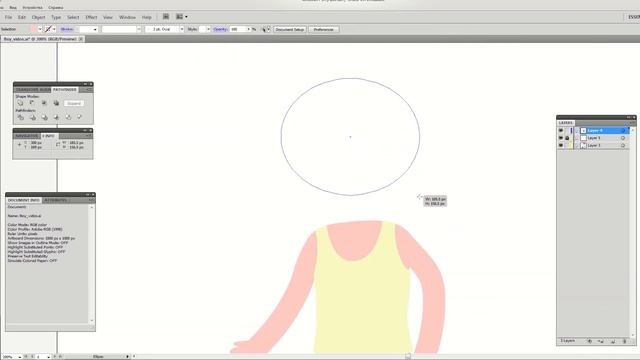Click the target circle of the bottom layer
The height and width of the screenshot is (360, 640).
[623, 145]
